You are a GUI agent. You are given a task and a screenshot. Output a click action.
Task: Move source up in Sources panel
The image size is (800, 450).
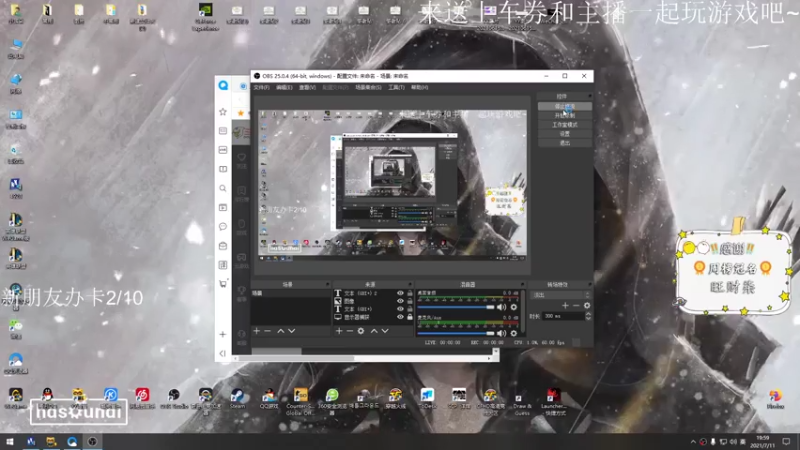(x=374, y=331)
